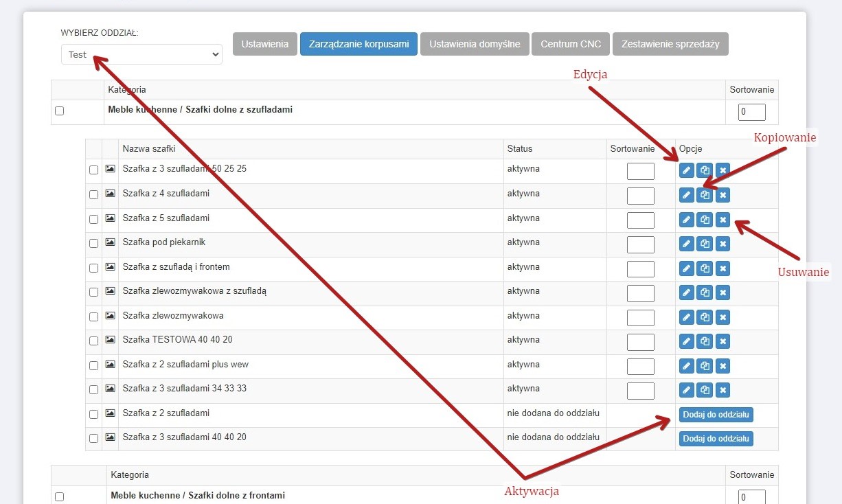Select the Szafka zlewozmywakowa row checkbox

(94, 317)
